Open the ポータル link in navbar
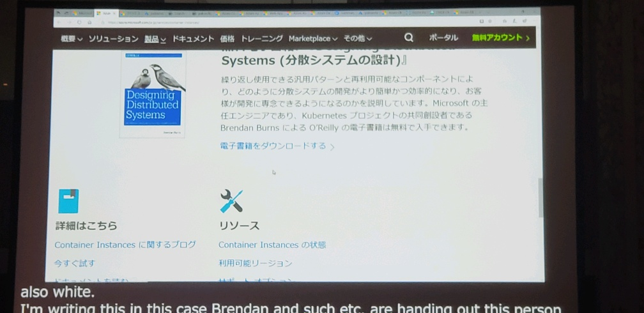 pos(443,38)
